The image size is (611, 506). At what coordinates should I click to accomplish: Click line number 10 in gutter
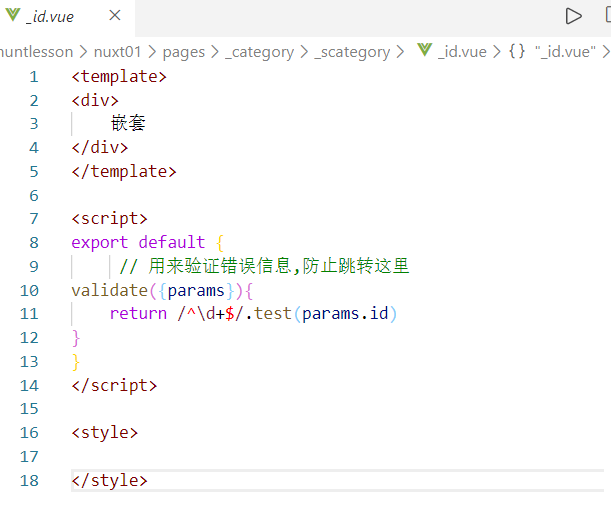tap(28, 290)
